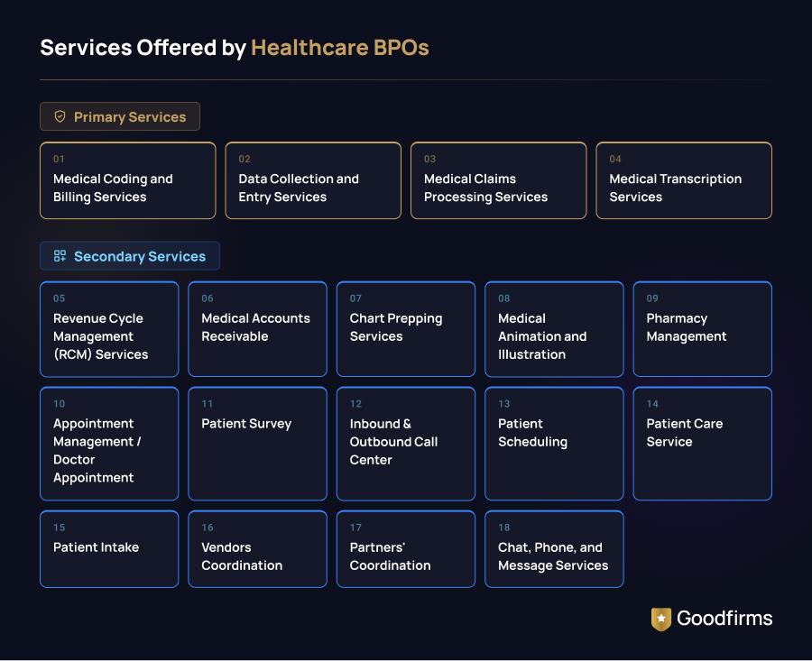Open the Data Collection and Entry Services card
812x661 pixels.
point(312,180)
